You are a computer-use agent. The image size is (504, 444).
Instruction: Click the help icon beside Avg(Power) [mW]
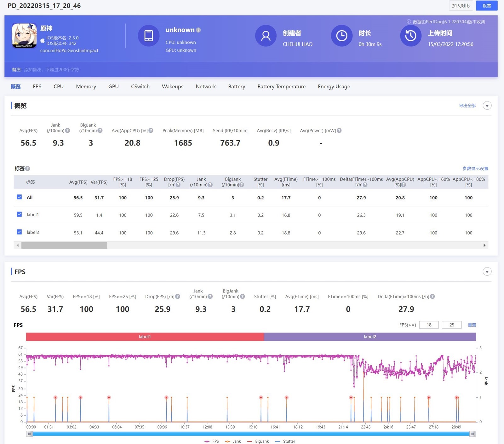coord(339,130)
